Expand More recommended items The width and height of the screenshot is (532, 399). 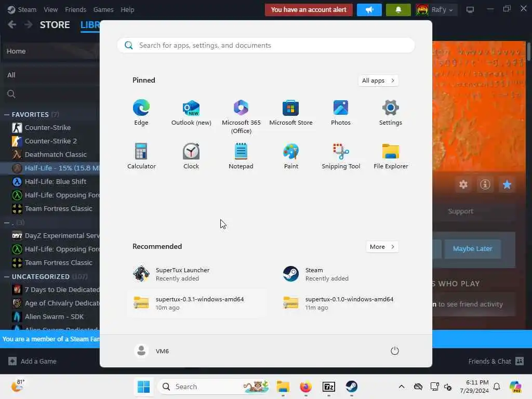click(382, 247)
